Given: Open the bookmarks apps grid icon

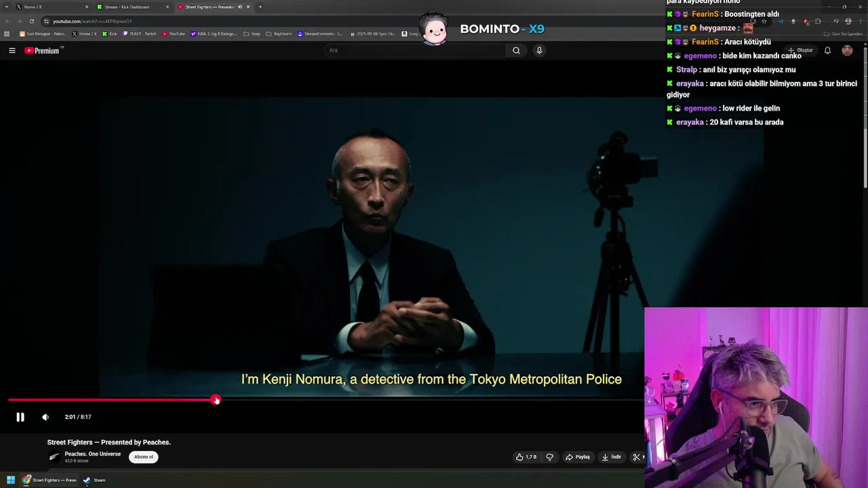Looking at the screenshot, I should click(7, 33).
